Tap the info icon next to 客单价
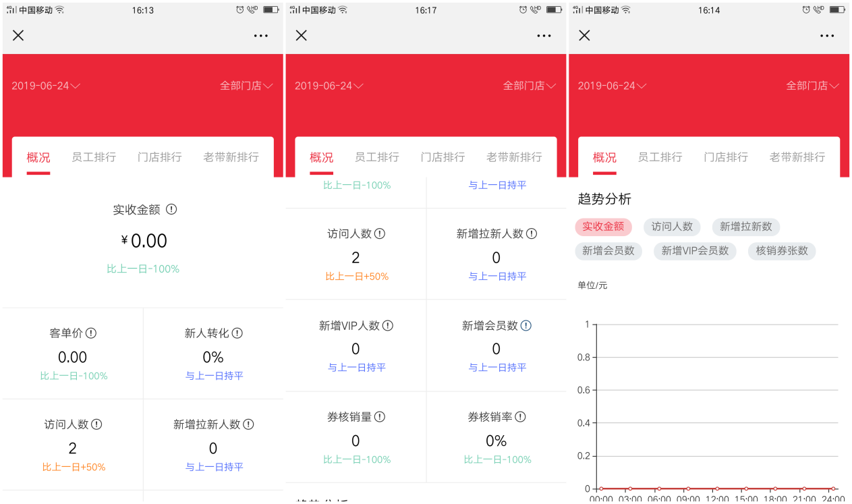This screenshot has width=852, height=504. [91, 333]
